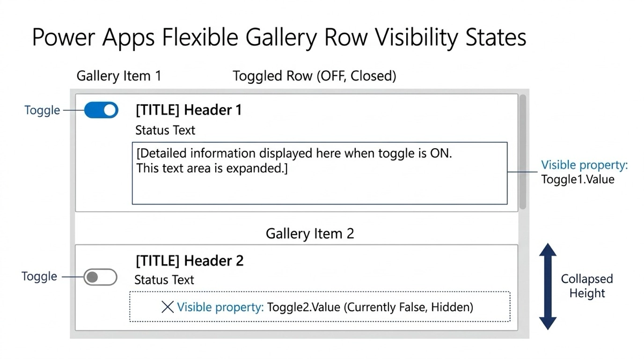This screenshot has height=359, width=644.
Task: Click the Gallery Item 2 label
Action: pos(310,234)
